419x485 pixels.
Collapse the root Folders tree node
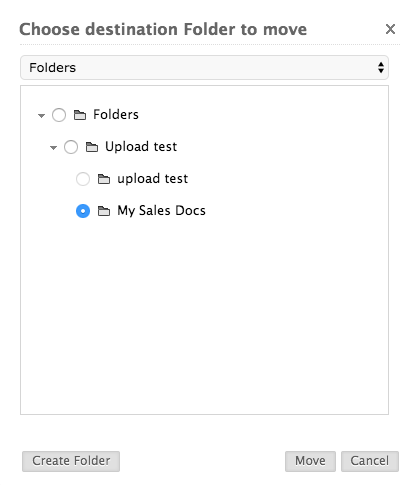(41, 116)
